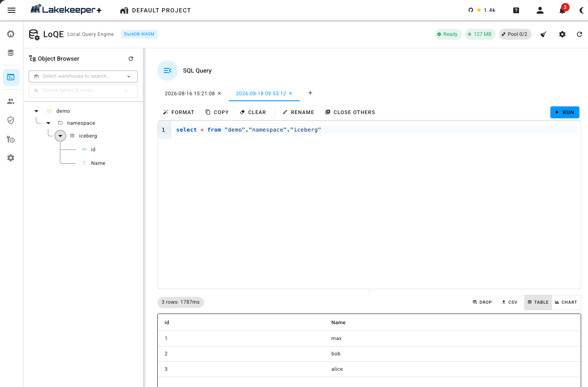Click the Search tables & views field
This screenshot has width=588, height=387.
point(83,91)
